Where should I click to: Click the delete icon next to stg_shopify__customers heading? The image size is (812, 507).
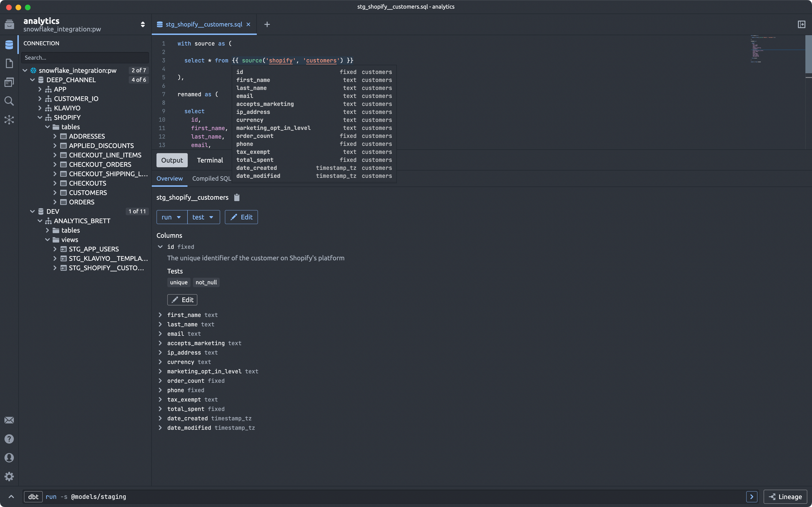click(x=237, y=197)
